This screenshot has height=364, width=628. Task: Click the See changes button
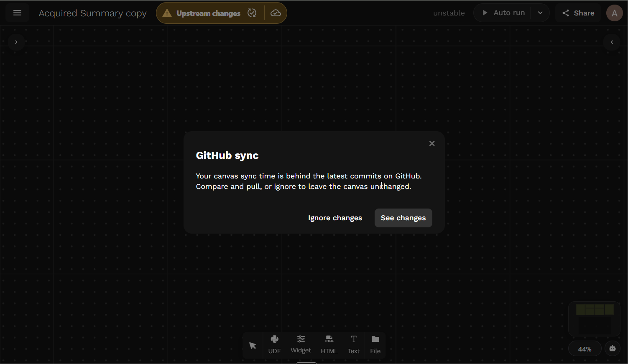403,218
